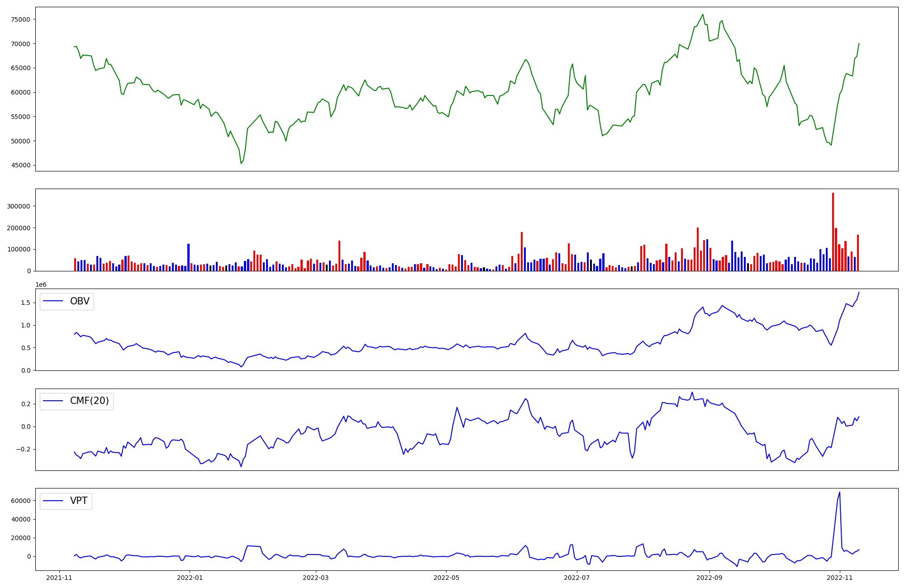Viewport: 905px width, 588px height.
Task: Click the 75000 price axis label
Action: pyautogui.click(x=20, y=19)
